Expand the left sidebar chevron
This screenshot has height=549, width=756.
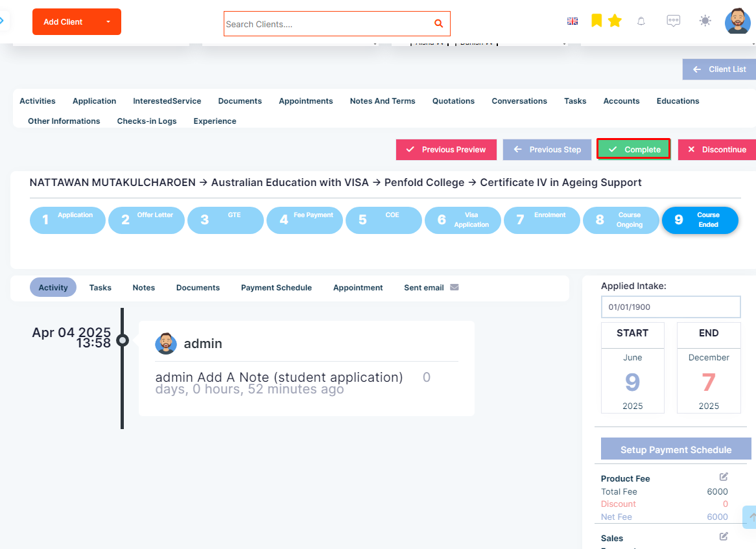tap(3, 21)
